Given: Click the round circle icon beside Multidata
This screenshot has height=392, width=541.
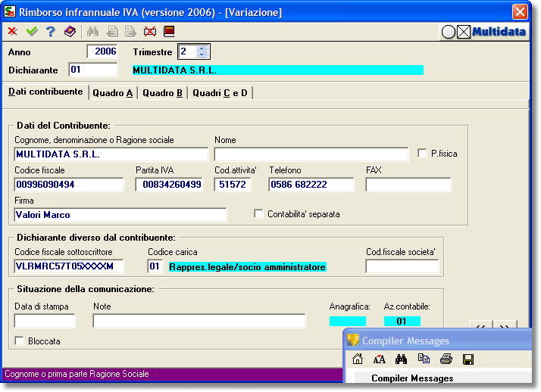Looking at the screenshot, I should (449, 32).
